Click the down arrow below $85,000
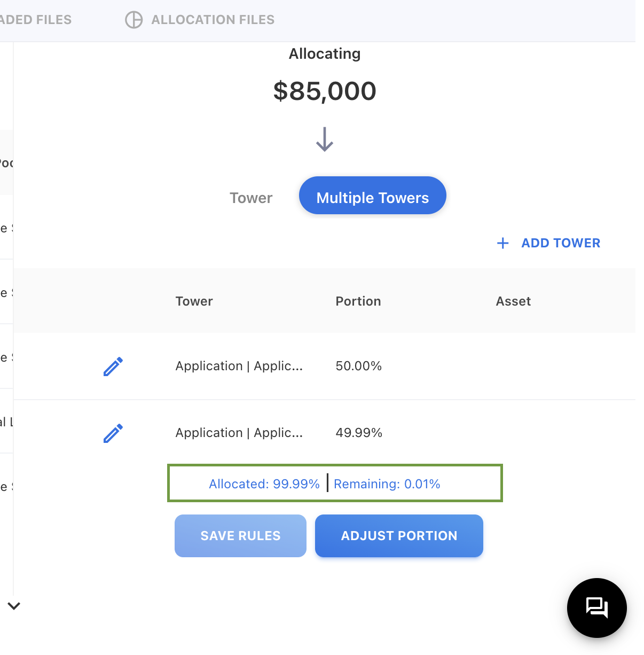This screenshot has height=655, width=644. [325, 139]
